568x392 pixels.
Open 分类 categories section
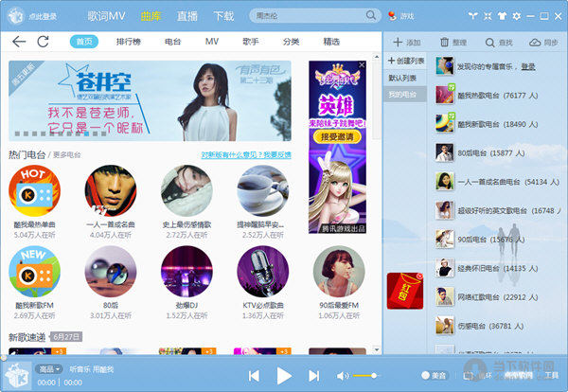tap(292, 42)
